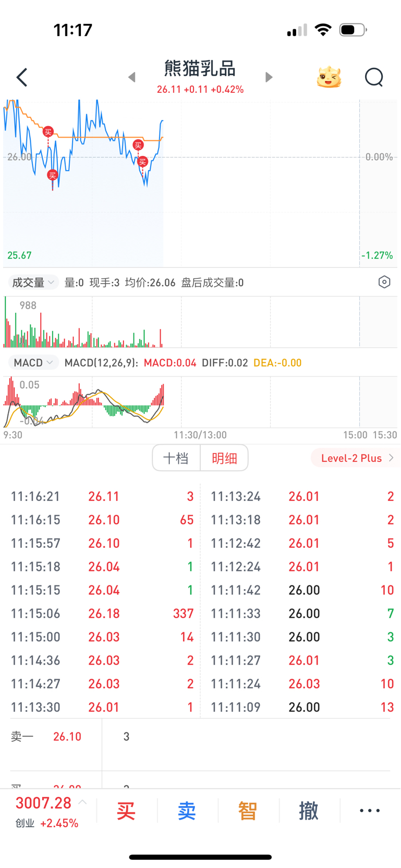Switch to the 十档 tab
The width and height of the screenshot is (401, 868).
pos(176,458)
